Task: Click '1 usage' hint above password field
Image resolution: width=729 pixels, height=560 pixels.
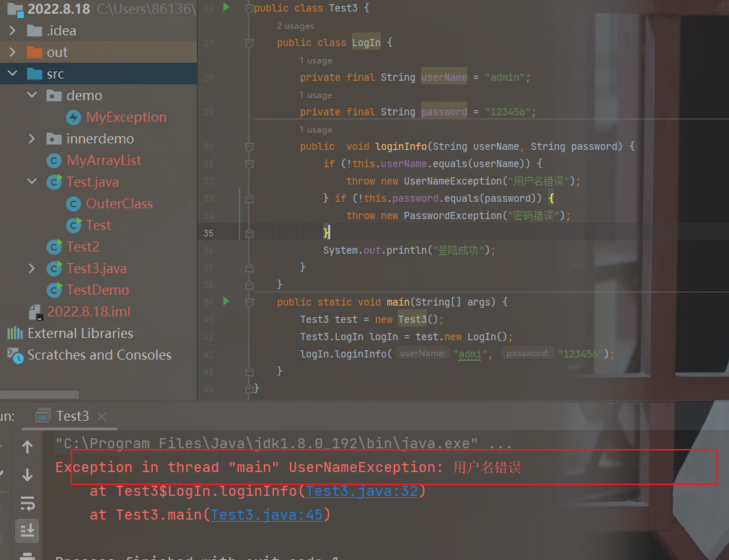Action: point(316,95)
